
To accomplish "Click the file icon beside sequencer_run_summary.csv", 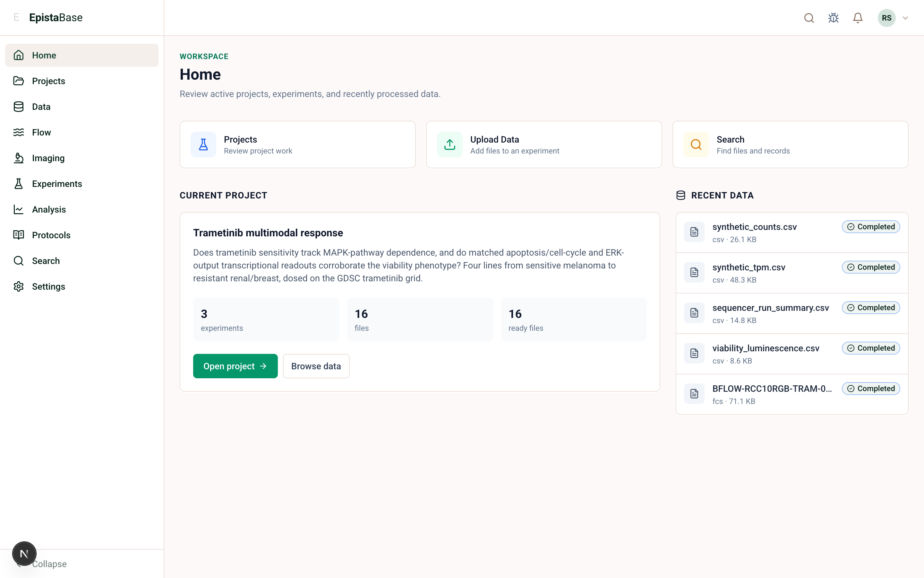I will 694,313.
